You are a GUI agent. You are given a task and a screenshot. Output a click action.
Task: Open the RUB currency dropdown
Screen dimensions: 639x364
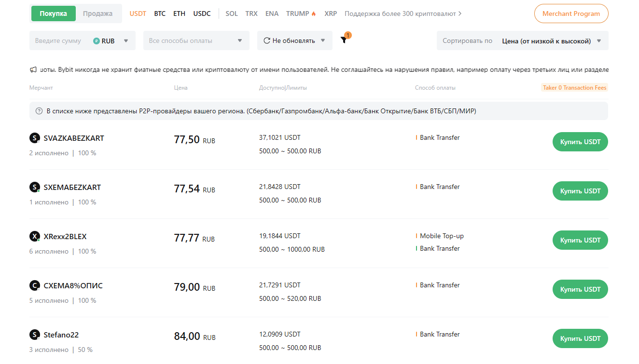tap(111, 41)
